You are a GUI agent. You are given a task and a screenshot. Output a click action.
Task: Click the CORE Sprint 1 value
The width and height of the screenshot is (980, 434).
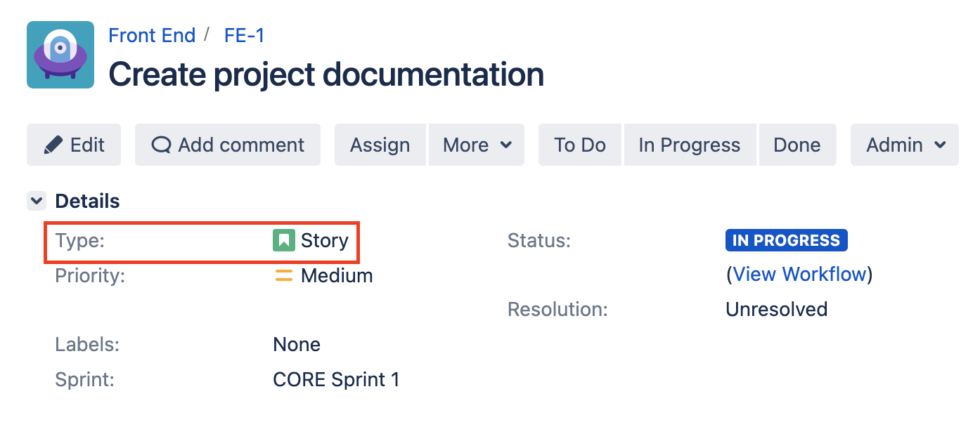click(x=336, y=380)
